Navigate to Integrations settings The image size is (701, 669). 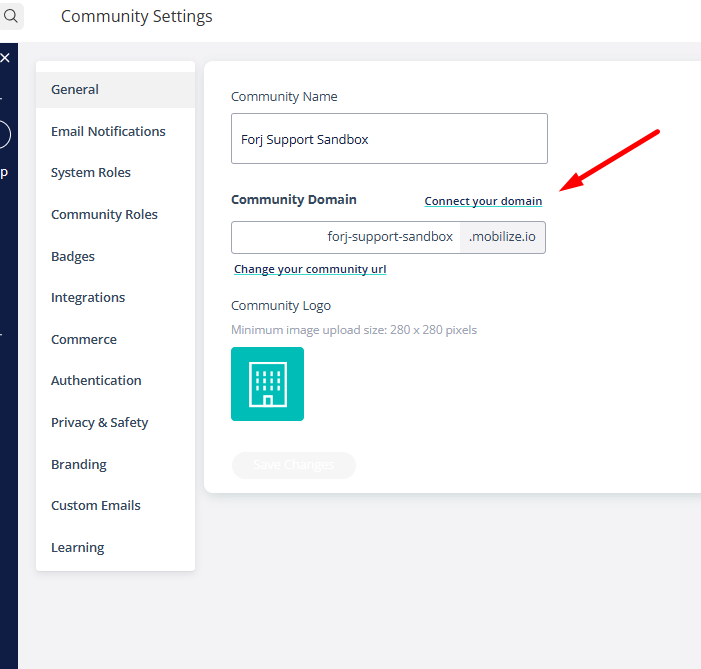click(88, 297)
